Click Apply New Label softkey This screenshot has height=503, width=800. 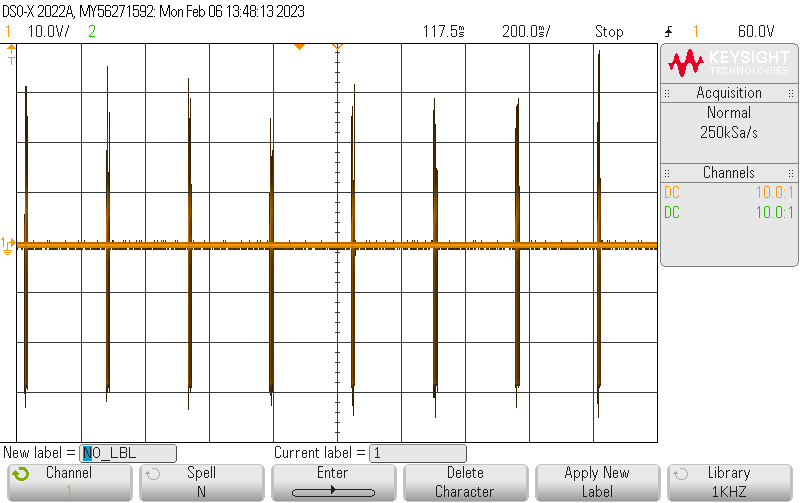click(597, 482)
